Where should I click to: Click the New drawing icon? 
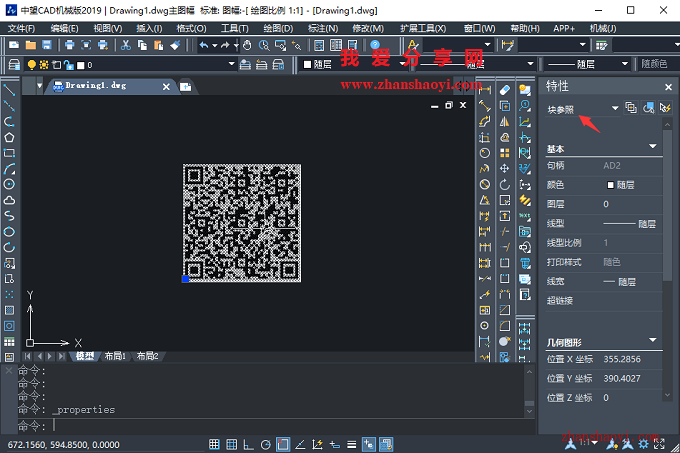(x=14, y=45)
